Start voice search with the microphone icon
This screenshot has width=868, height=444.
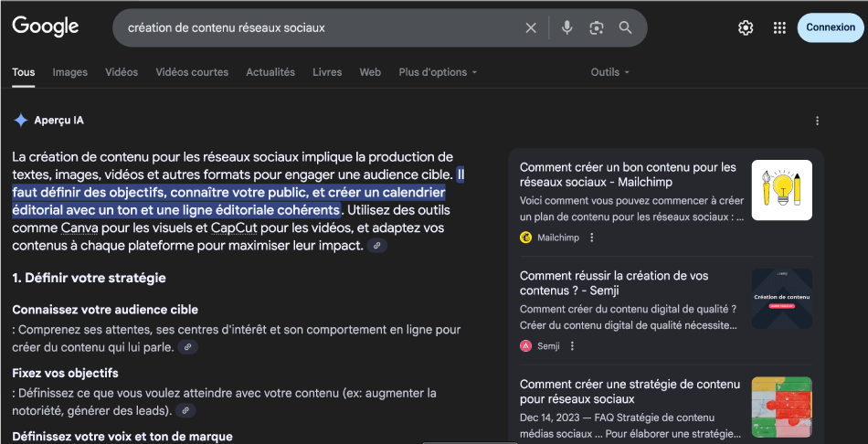(566, 27)
